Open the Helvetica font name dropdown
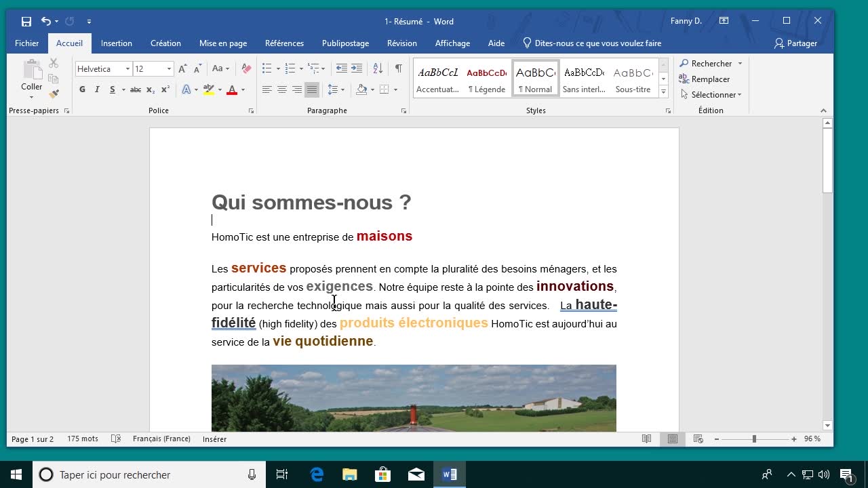This screenshot has width=868, height=488. click(127, 69)
